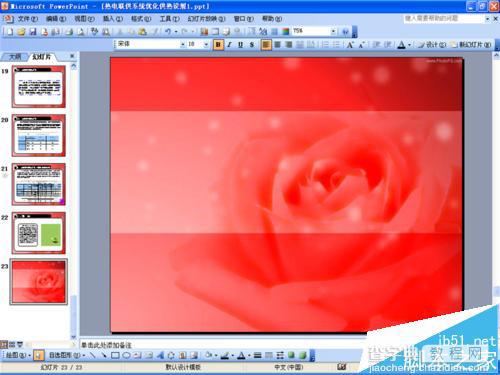The image size is (500, 375).
Task: Click in the help question search box
Action: pos(444,19)
